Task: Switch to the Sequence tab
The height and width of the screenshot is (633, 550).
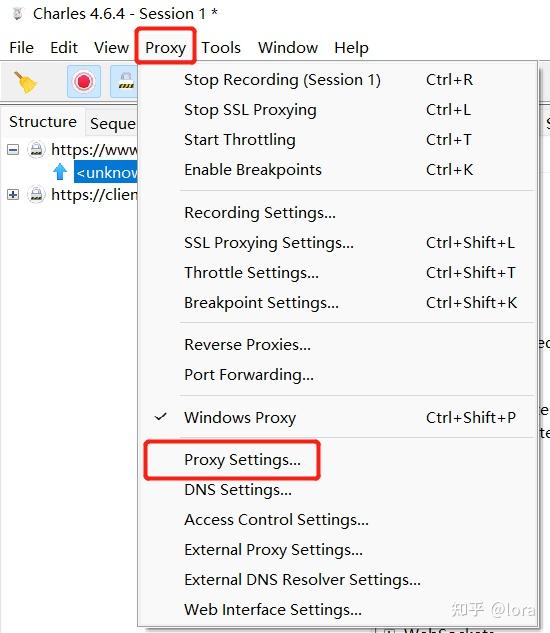Action: (112, 123)
